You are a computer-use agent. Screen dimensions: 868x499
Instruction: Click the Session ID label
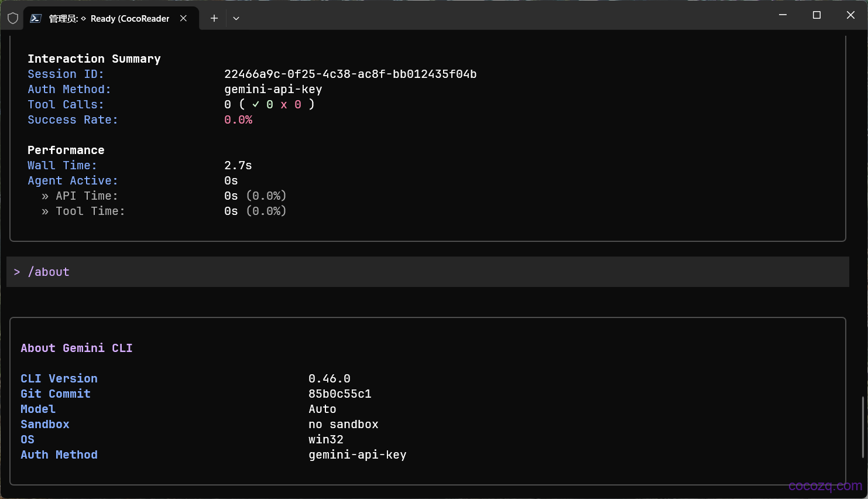(66, 74)
